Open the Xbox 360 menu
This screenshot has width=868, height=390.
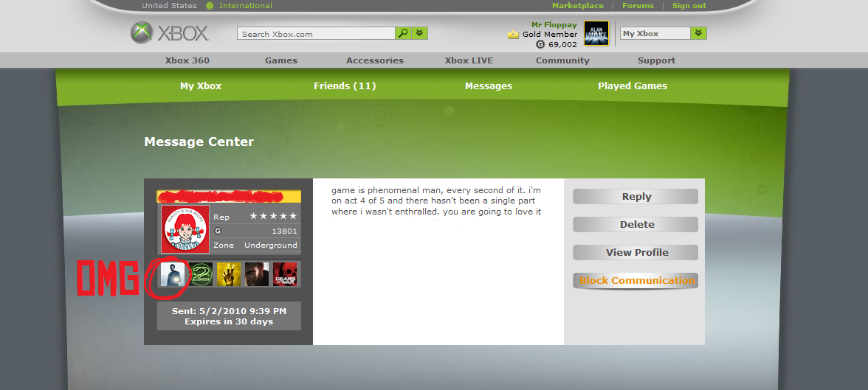coord(187,60)
